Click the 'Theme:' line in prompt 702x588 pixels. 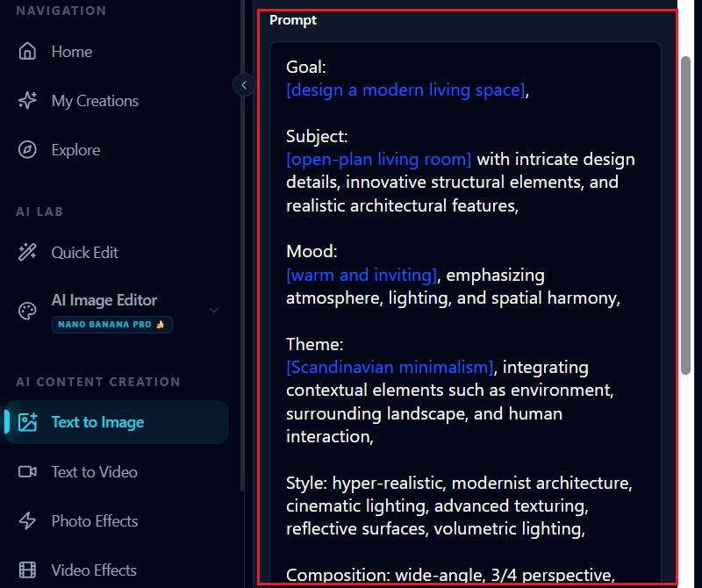pos(315,344)
